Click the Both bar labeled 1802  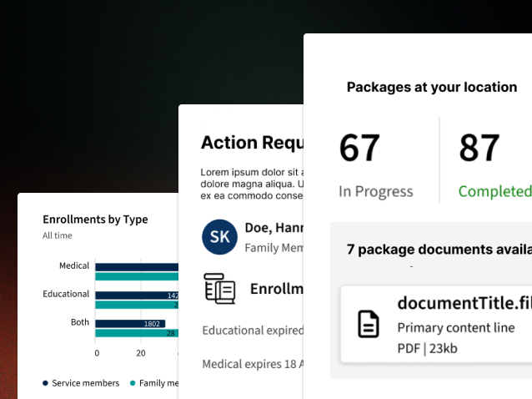click(130, 323)
